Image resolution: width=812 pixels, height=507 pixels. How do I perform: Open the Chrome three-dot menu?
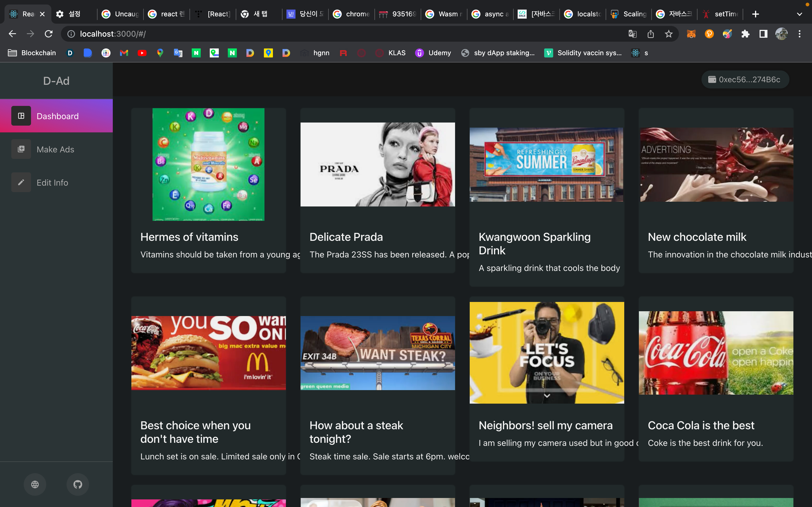click(800, 34)
